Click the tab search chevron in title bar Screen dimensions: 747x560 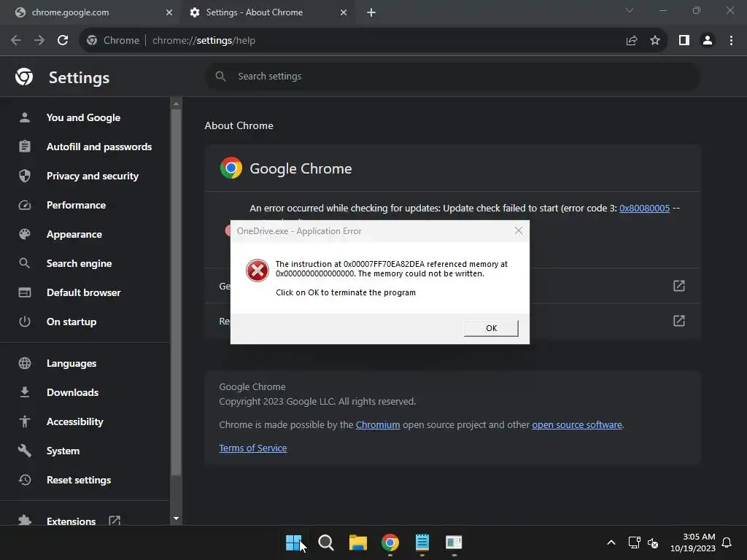(630, 10)
